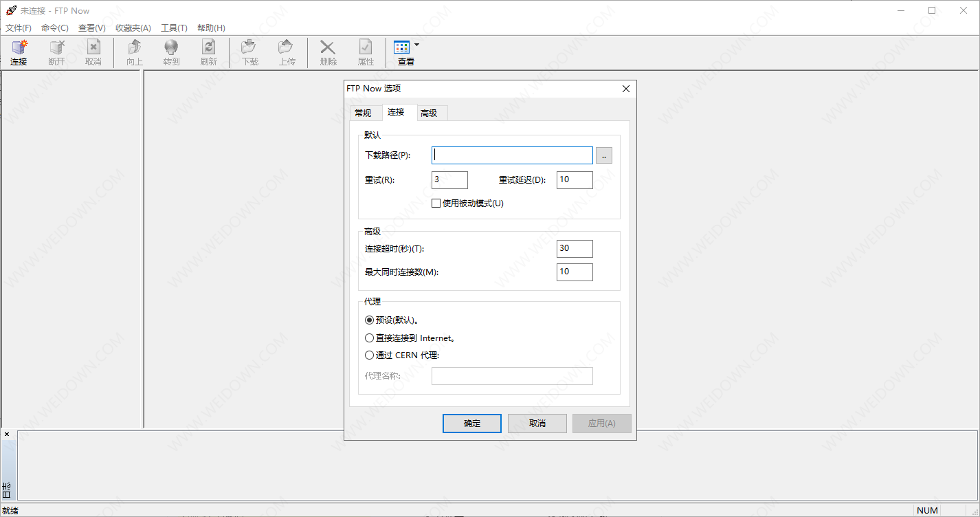Click the 代理名称: label
The height and width of the screenshot is (517, 980).
[x=383, y=376]
